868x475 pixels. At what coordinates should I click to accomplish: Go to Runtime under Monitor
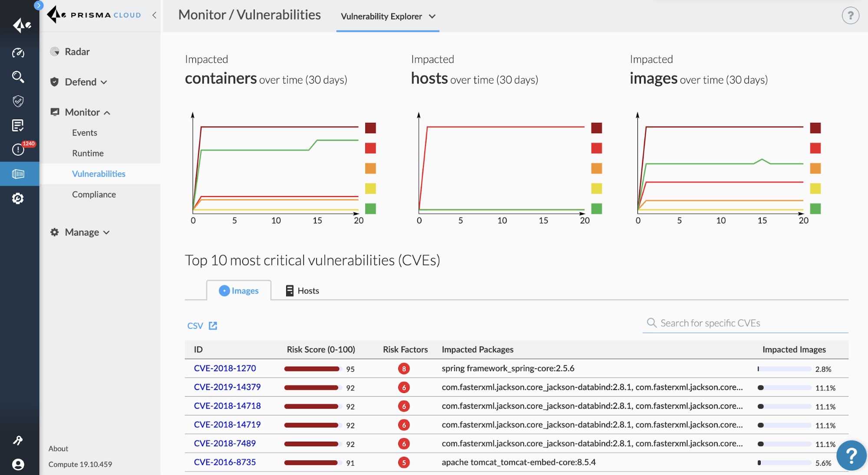pyautogui.click(x=88, y=153)
